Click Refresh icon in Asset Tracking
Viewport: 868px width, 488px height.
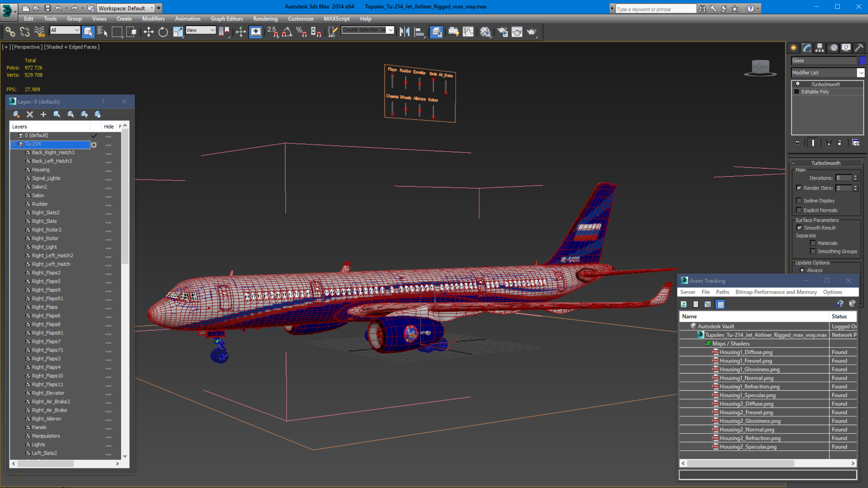pyautogui.click(x=684, y=304)
